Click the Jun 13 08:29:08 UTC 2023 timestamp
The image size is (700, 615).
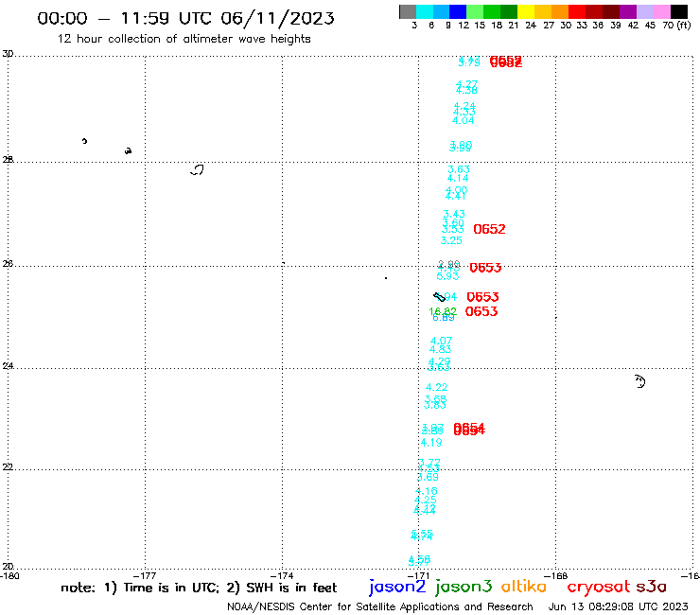pos(619,606)
